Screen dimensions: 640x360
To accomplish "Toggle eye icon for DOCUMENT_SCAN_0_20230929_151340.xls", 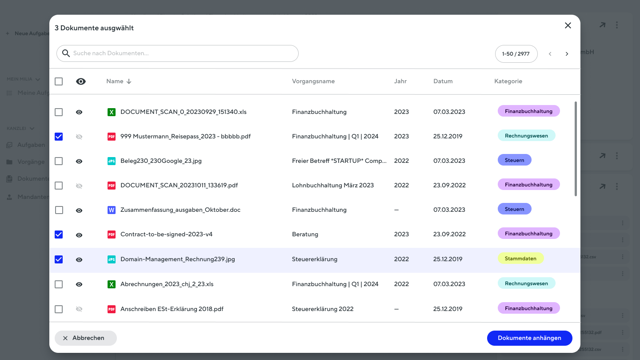I will coord(79,112).
